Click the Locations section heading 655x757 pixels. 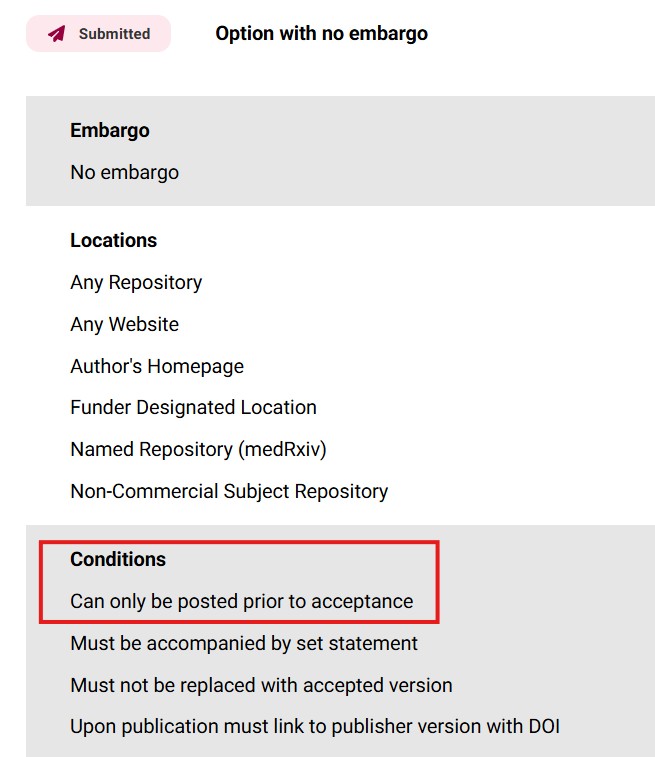(x=113, y=241)
